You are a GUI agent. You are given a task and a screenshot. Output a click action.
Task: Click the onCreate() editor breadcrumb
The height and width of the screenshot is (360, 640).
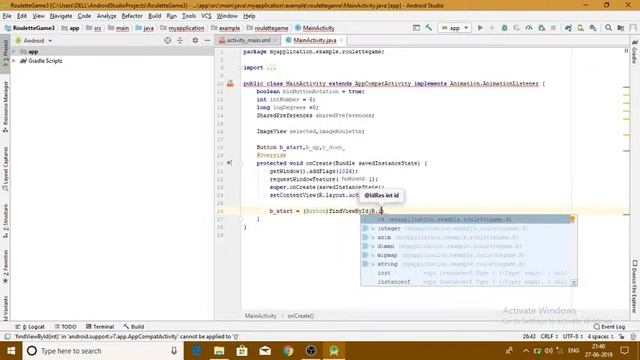pos(301,316)
